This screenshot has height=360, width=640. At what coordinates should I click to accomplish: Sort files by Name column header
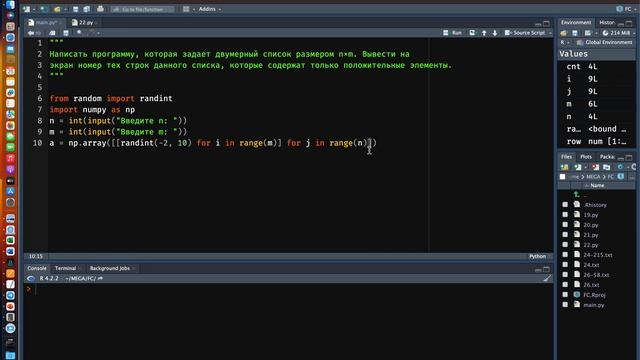[597, 186]
